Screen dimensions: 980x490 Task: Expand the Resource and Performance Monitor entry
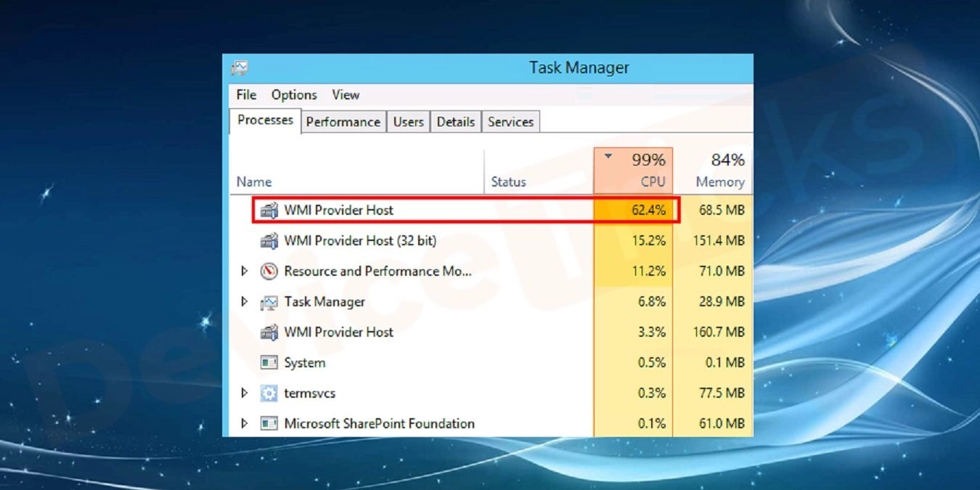[x=245, y=271]
